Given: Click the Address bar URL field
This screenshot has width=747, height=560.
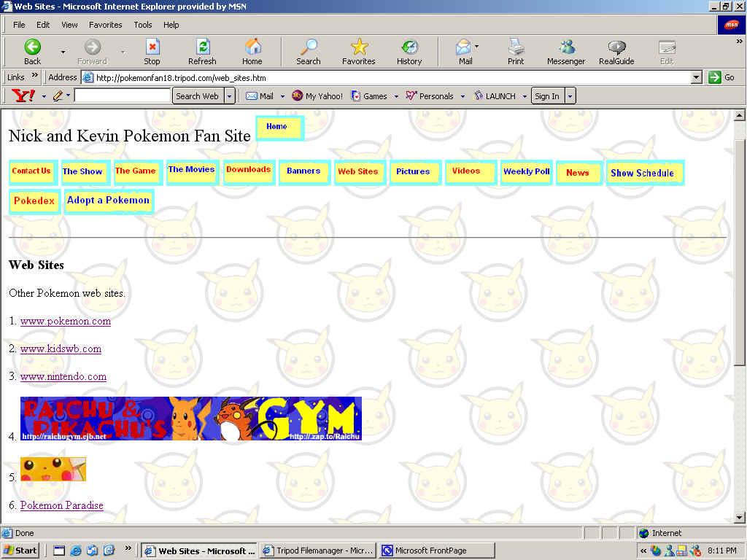Looking at the screenshot, I should point(386,77).
